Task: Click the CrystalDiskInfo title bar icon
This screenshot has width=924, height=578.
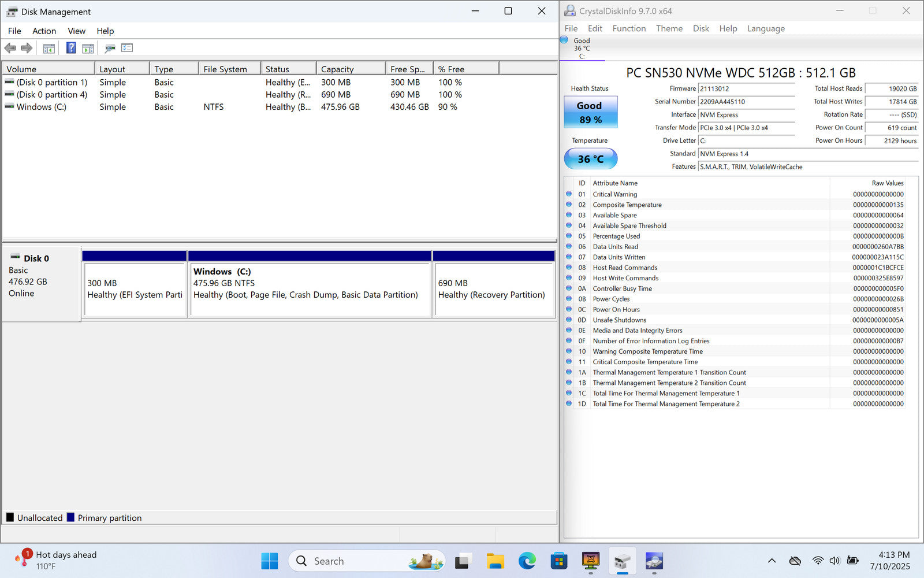Action: (570, 11)
